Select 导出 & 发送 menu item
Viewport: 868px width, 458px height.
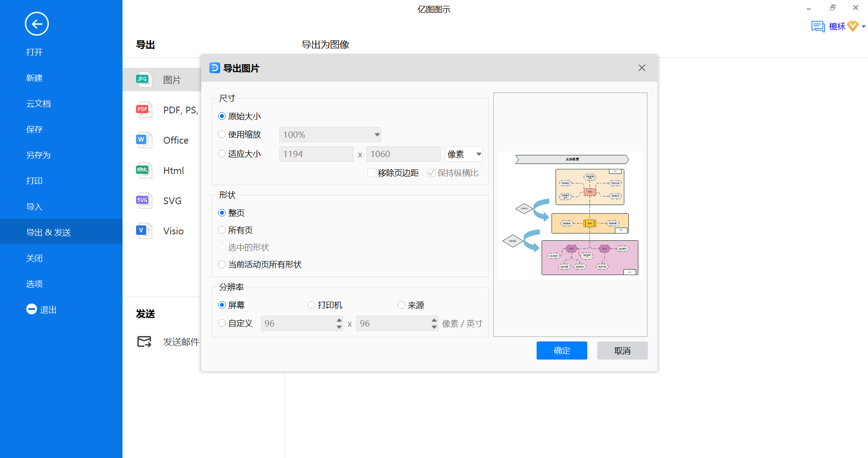click(61, 232)
